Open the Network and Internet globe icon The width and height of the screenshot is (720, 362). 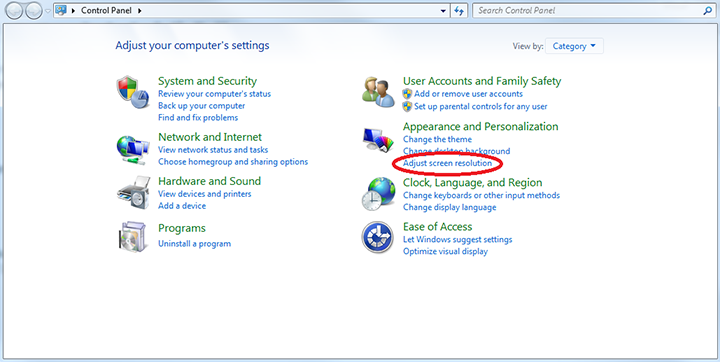coord(133,149)
